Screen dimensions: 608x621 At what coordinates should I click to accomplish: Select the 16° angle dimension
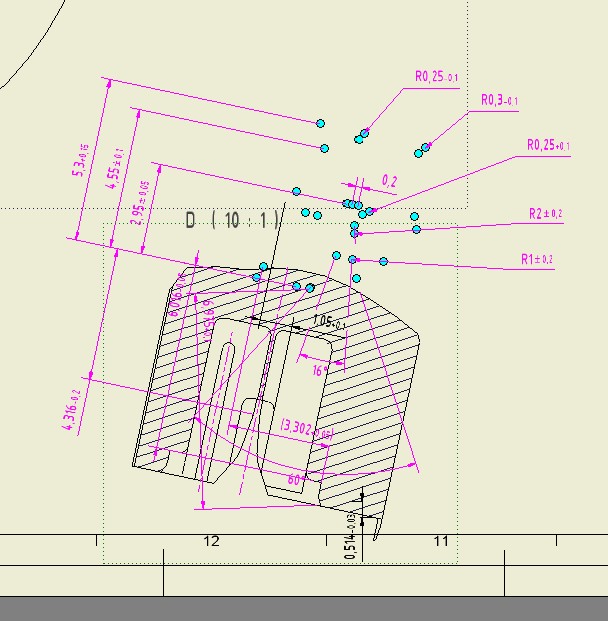320,371
